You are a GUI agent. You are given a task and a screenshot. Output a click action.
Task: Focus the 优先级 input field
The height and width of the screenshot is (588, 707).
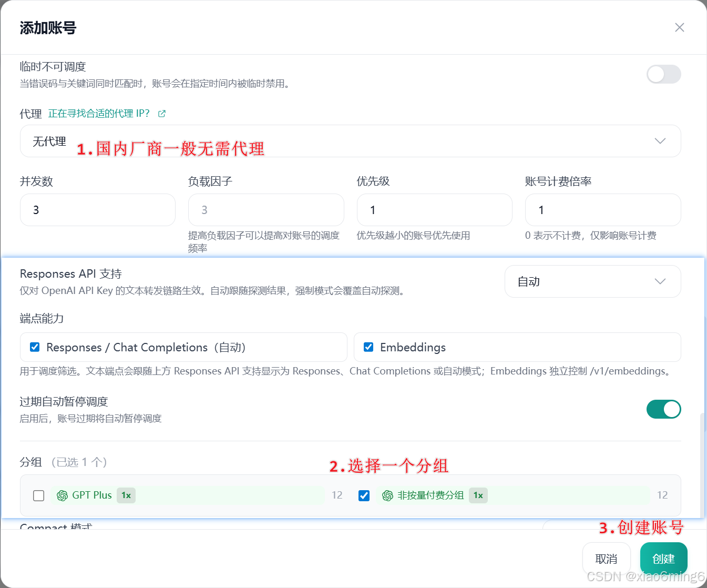[434, 210]
